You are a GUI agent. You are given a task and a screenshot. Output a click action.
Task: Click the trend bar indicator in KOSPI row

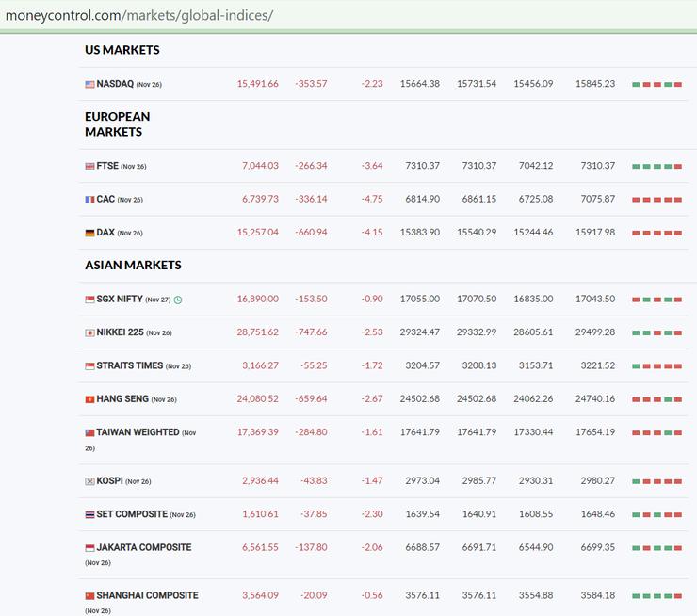point(656,481)
